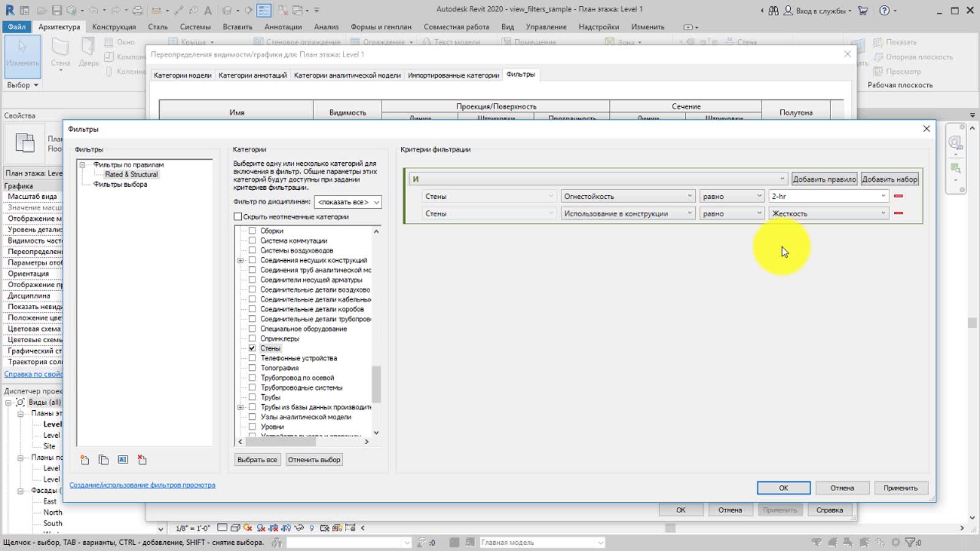Click the Text (A) icon in quick access toolbar

point(208,10)
